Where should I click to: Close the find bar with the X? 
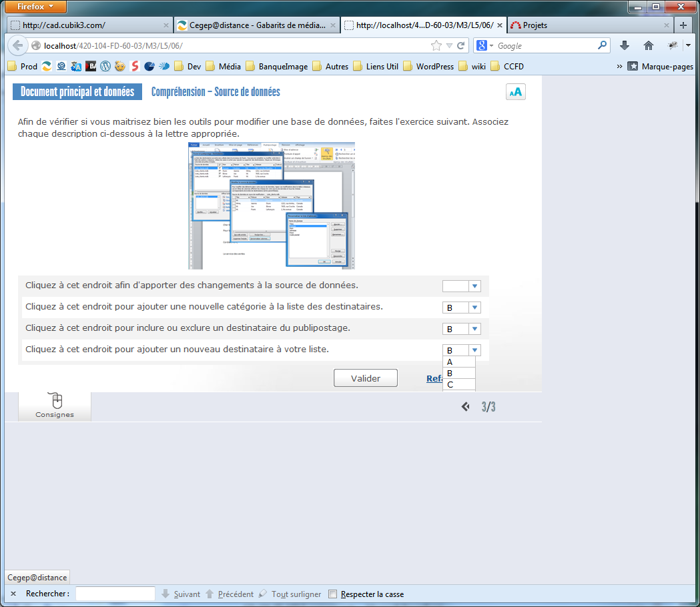pos(13,594)
